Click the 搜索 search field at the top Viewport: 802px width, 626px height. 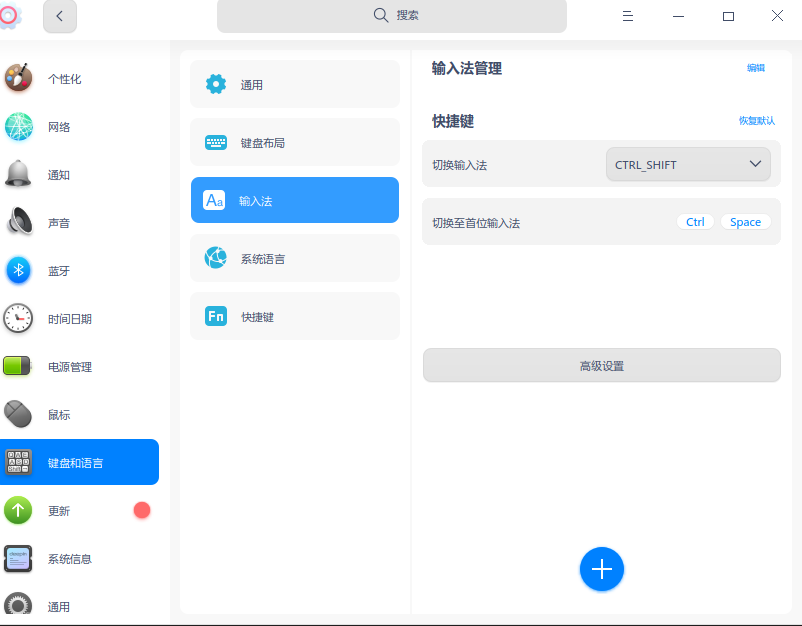[392, 16]
